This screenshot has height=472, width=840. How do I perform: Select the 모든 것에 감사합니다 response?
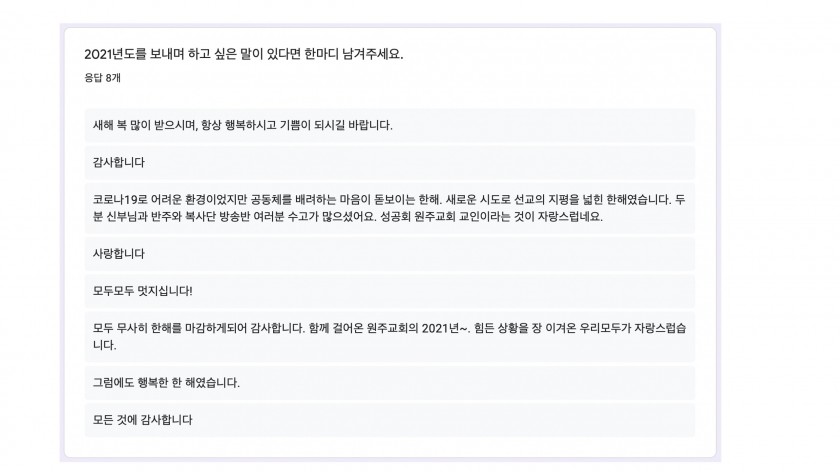coord(389,419)
